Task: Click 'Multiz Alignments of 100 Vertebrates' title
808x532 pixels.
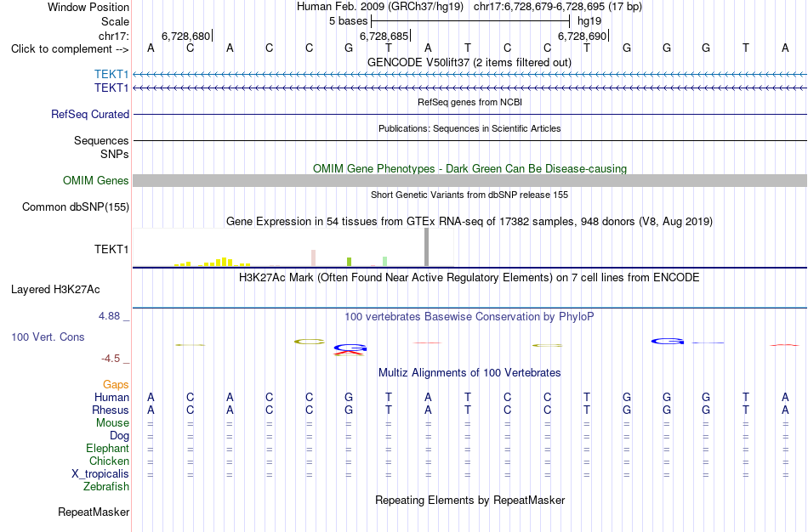Action: click(469, 373)
